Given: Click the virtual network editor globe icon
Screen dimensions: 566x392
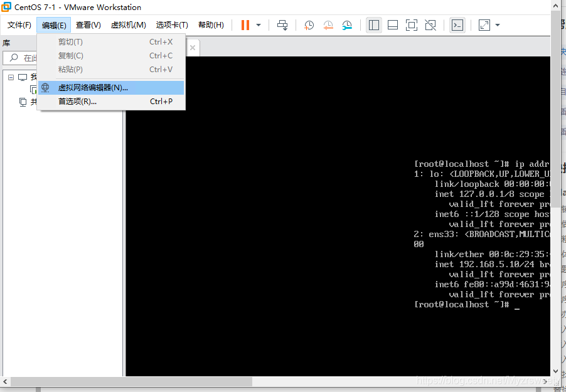Looking at the screenshot, I should pos(45,88).
